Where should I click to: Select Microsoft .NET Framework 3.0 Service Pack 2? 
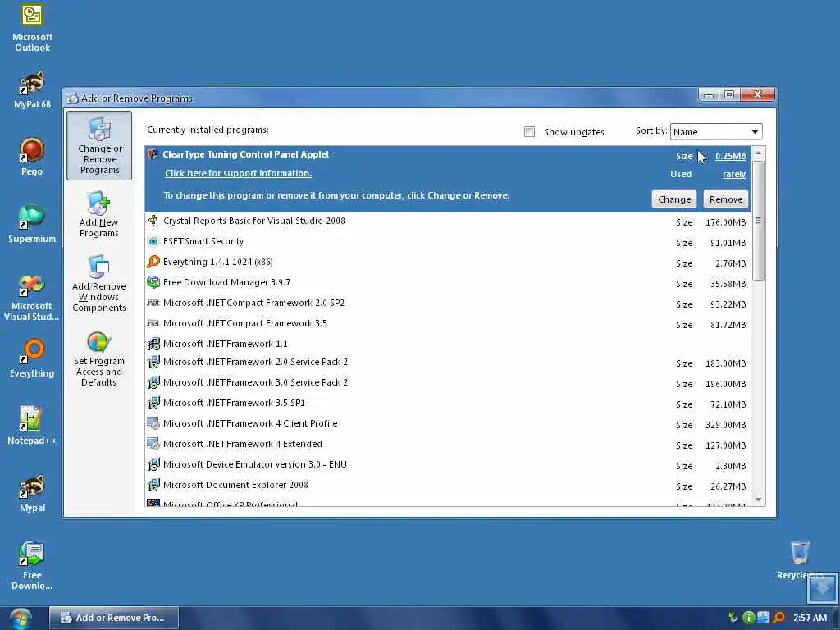(448, 383)
